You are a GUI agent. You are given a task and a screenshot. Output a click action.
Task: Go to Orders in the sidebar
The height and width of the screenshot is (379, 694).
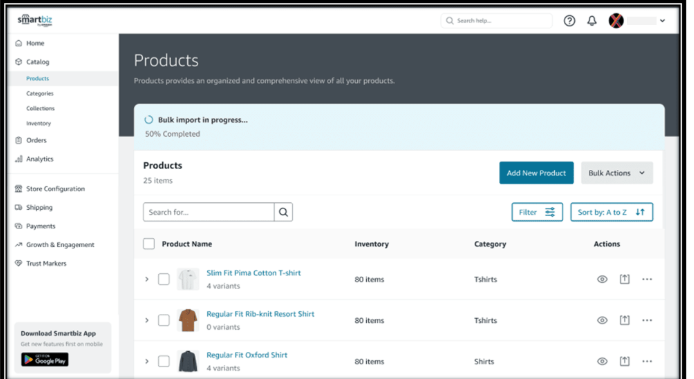click(x=36, y=140)
